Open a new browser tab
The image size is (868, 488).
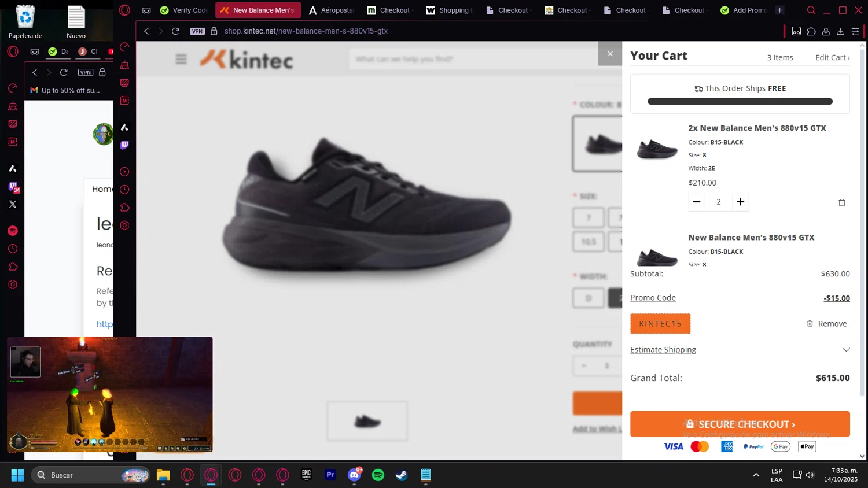click(x=780, y=10)
